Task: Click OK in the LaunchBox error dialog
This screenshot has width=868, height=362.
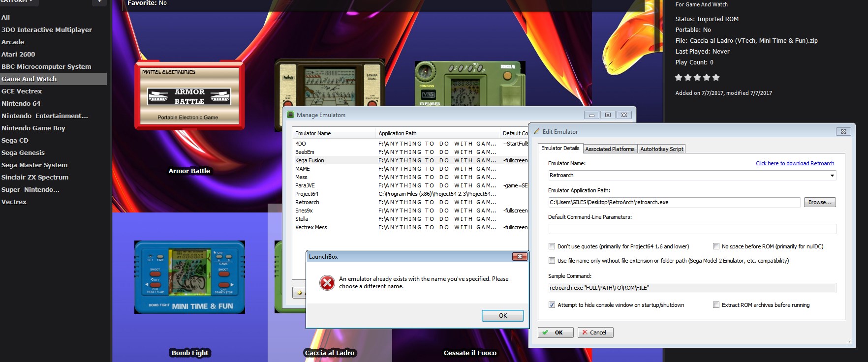Action: (502, 316)
